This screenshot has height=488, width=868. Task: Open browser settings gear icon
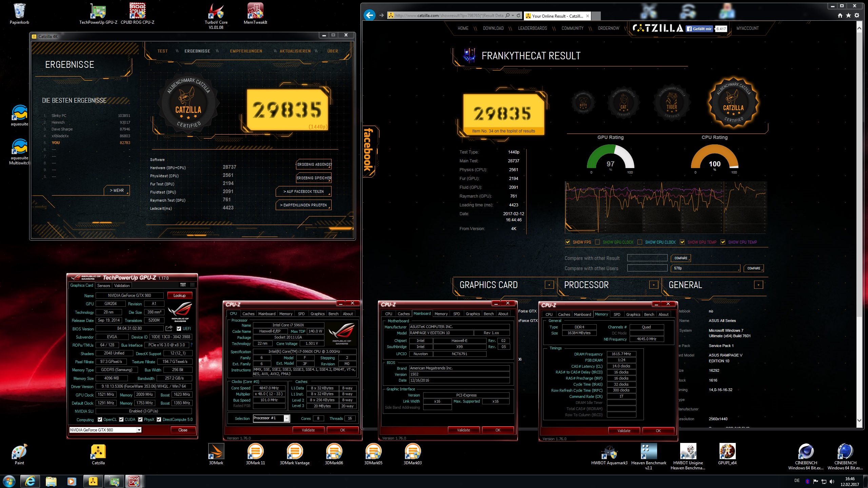click(x=857, y=16)
